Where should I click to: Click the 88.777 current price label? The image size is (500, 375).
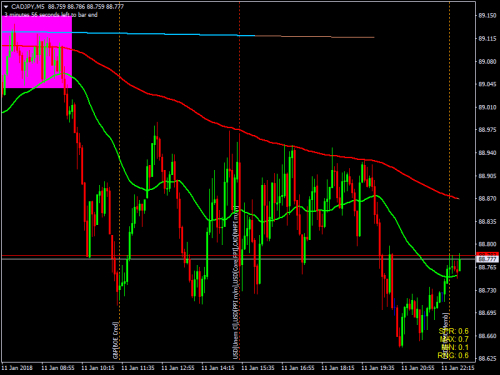click(487, 259)
